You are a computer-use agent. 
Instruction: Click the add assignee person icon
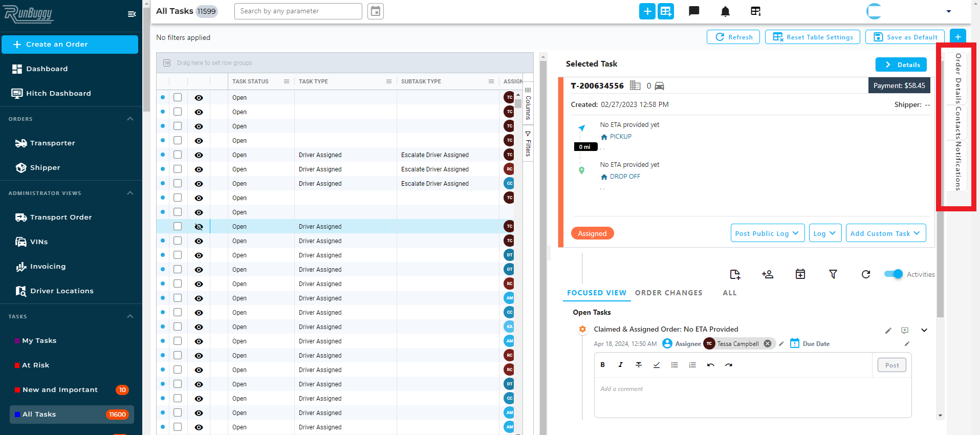pos(768,274)
